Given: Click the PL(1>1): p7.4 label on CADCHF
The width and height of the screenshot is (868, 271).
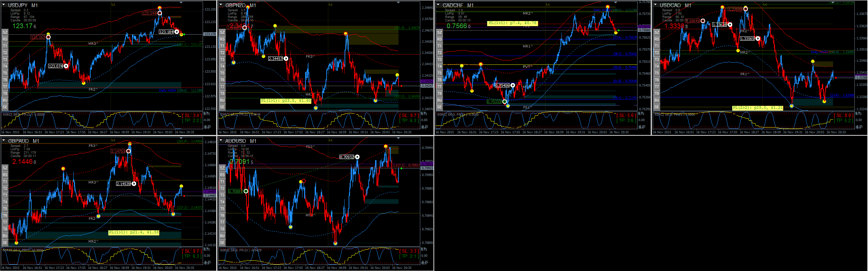Looking at the screenshot, I should click(x=513, y=23).
